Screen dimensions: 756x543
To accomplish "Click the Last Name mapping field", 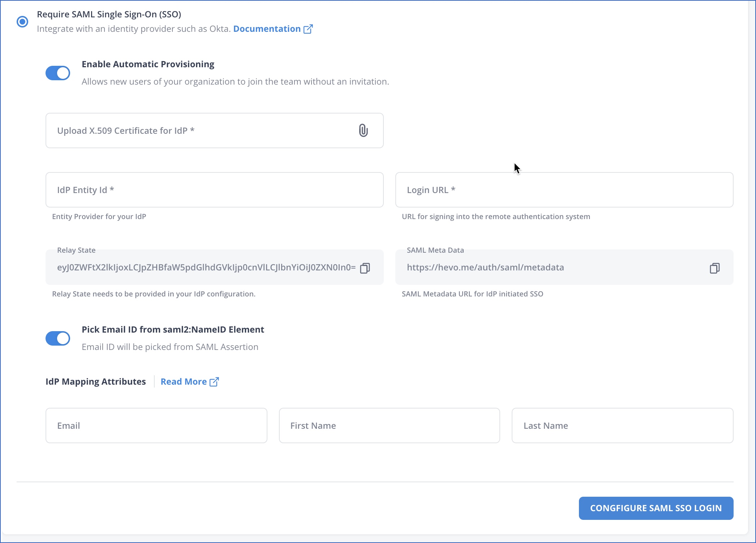I will 622,426.
